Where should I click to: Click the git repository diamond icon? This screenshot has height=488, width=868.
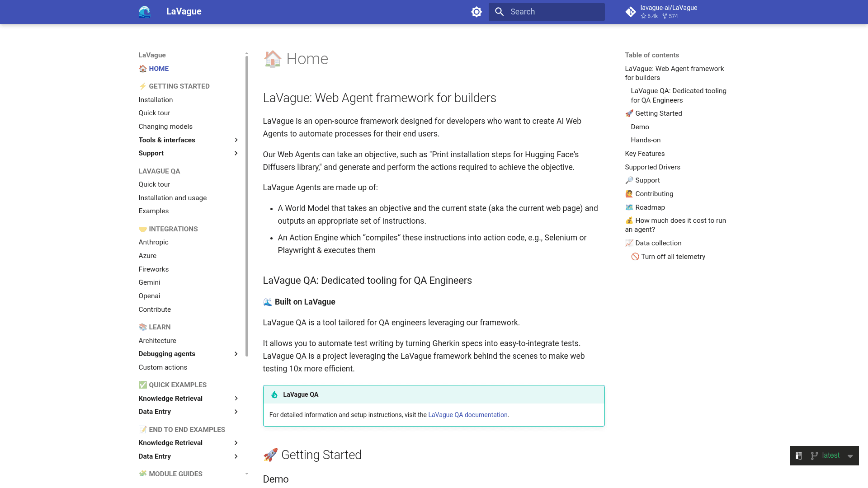click(631, 12)
